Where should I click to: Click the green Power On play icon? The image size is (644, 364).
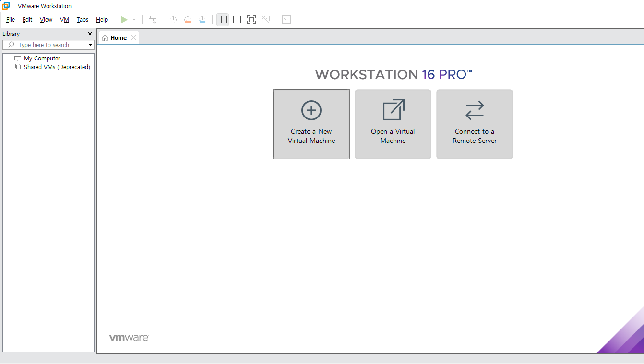(x=124, y=20)
